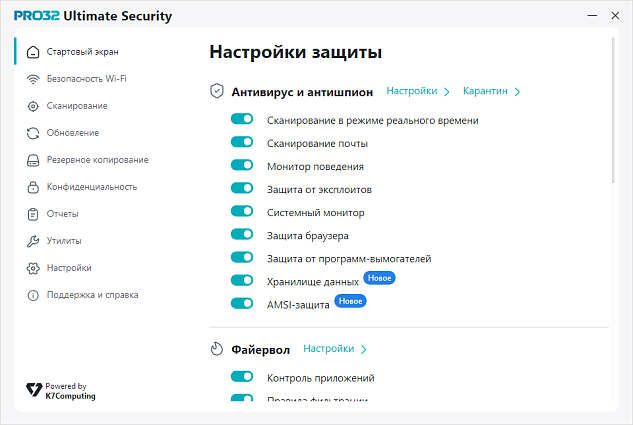Toggle the Контроль приложений switch

pyautogui.click(x=242, y=377)
